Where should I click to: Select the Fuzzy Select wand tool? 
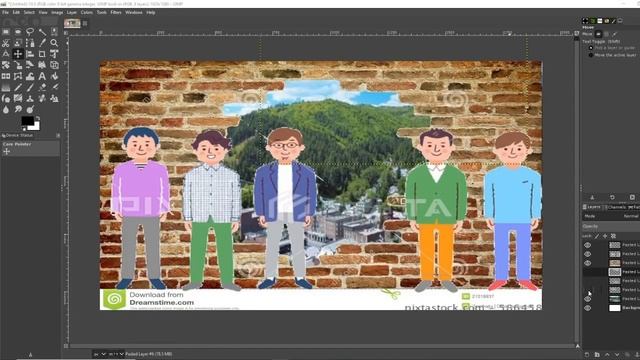(42, 32)
